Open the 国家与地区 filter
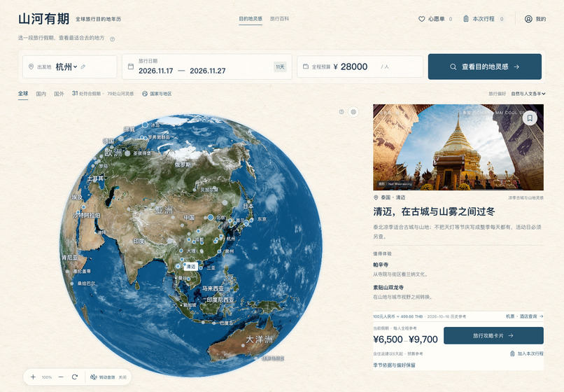 157,94
